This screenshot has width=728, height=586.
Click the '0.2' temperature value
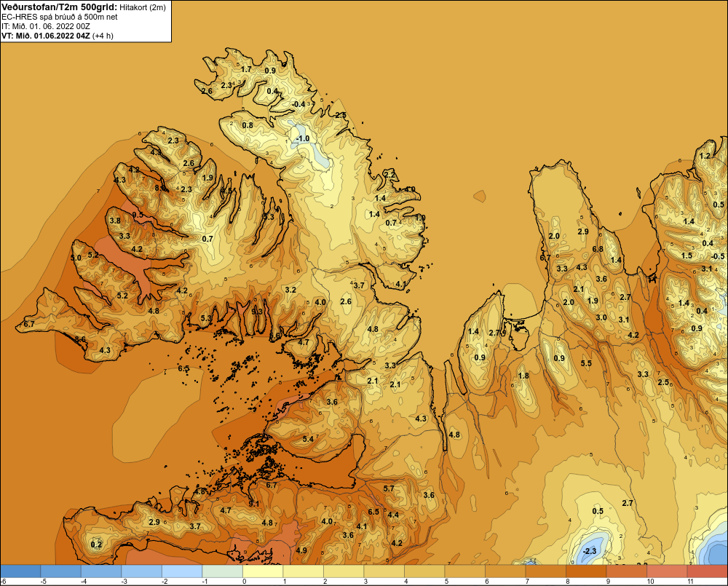coord(96,545)
